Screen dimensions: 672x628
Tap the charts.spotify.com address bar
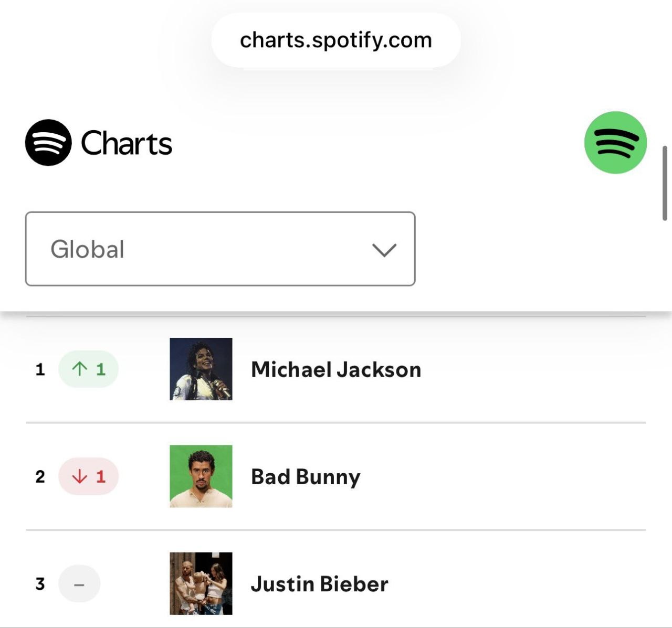coord(336,40)
